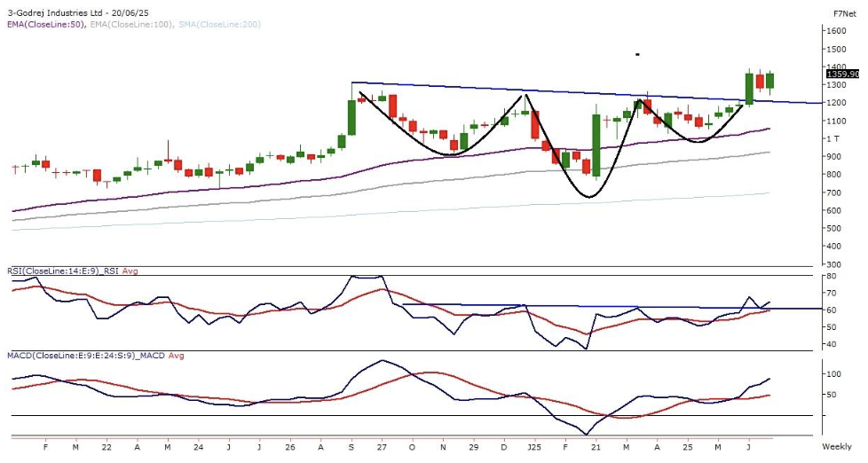Image resolution: width=868 pixels, height=463 pixels.
Task: Select the SMA(CloseLine:200) legend label
Action: coord(220,24)
